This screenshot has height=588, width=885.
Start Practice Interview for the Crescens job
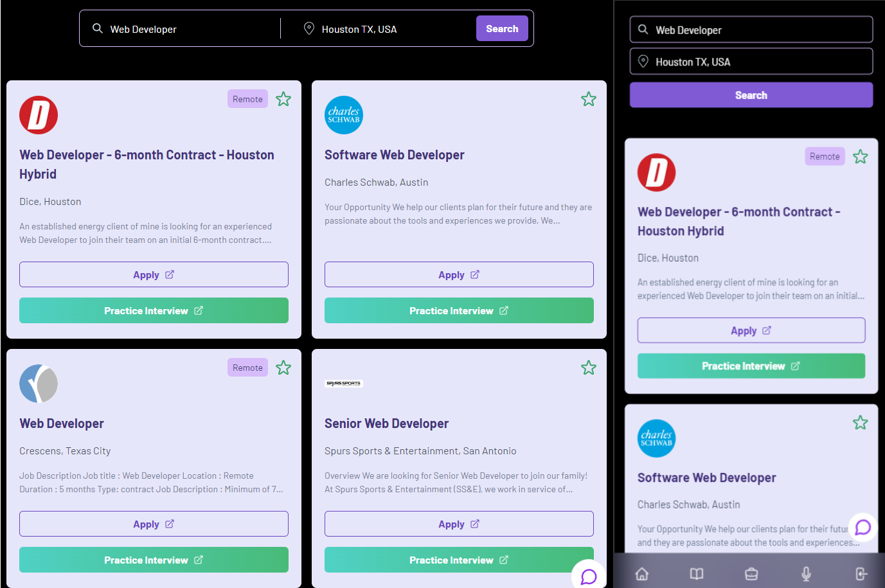(154, 560)
